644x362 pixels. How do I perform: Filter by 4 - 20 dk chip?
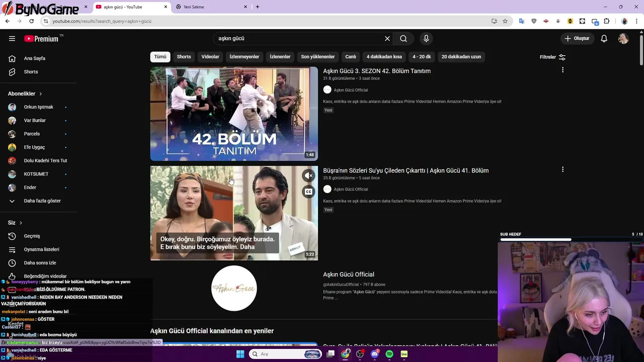tap(422, 57)
